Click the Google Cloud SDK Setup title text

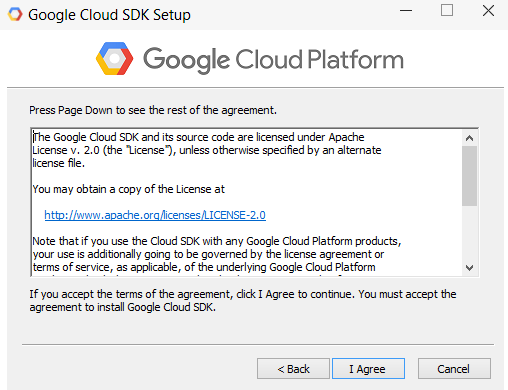(109, 15)
